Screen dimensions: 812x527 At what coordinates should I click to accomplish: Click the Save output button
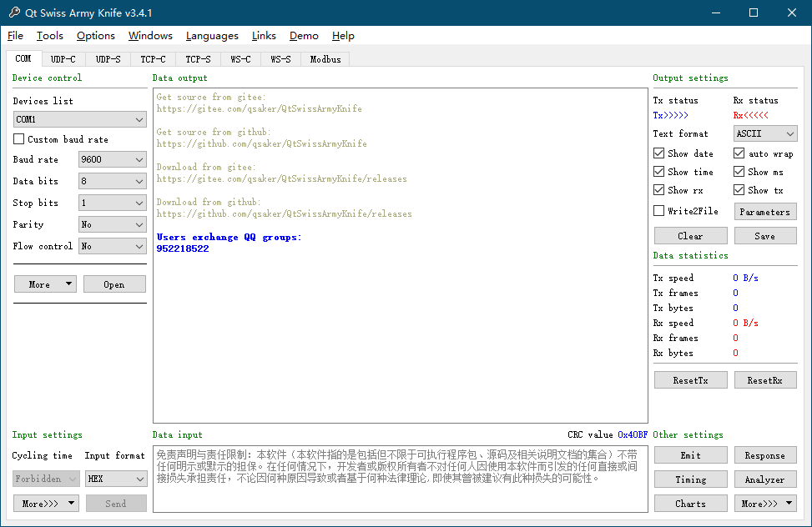pyautogui.click(x=765, y=236)
